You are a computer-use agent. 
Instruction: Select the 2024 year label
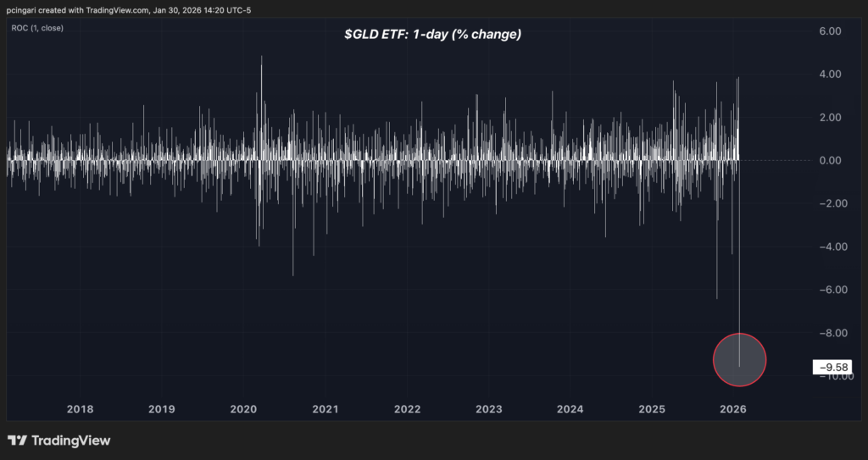point(570,409)
